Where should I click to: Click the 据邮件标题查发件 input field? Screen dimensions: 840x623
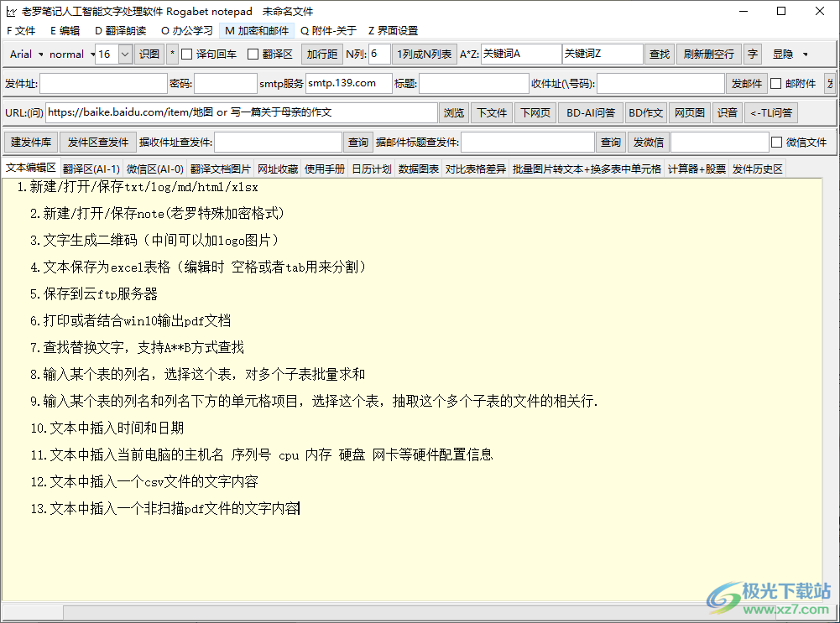click(528, 142)
